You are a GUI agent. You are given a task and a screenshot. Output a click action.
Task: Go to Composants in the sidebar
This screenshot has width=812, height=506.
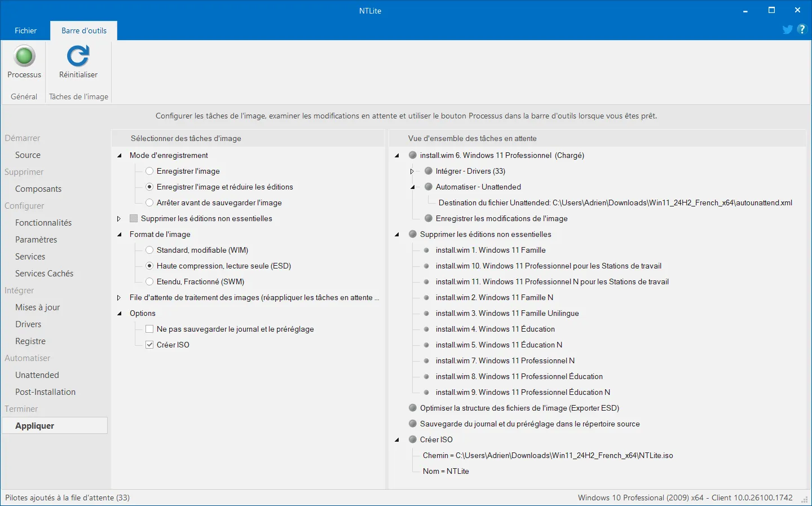38,189
